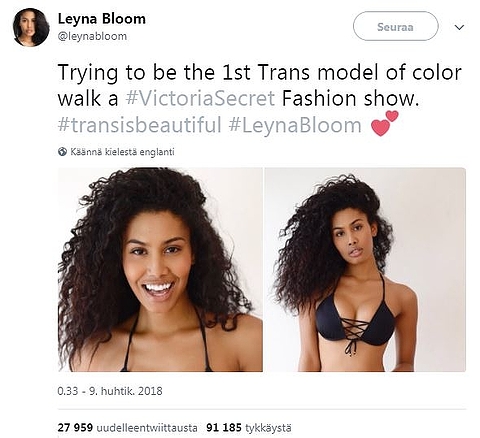The image size is (480, 438).
Task: Click the words "Fashion show."
Action: coord(351,98)
